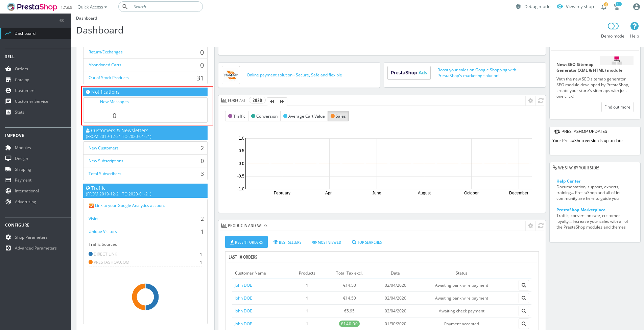This screenshot has width=644, height=330.
Task: Open Quick Access dropdown
Action: pyautogui.click(x=92, y=7)
